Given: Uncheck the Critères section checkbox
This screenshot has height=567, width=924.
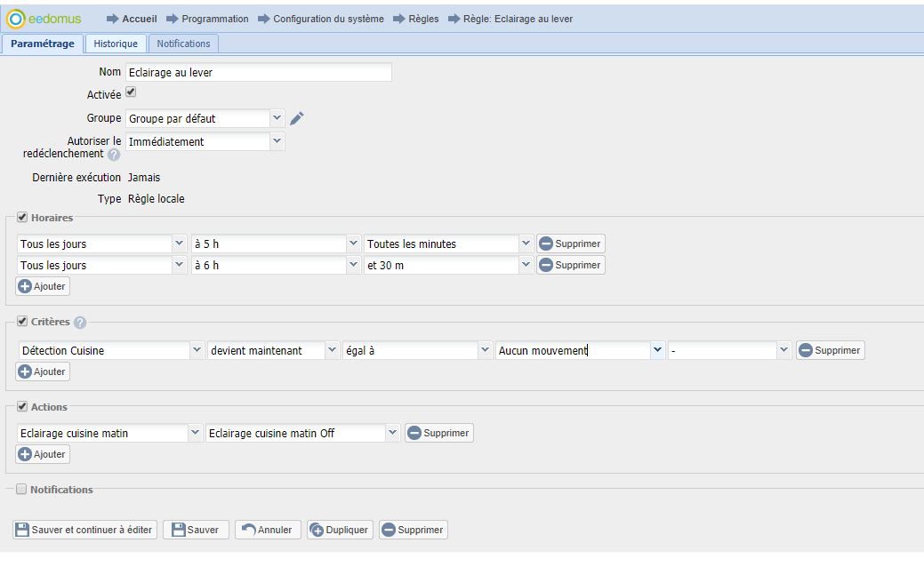Looking at the screenshot, I should pyautogui.click(x=22, y=321).
